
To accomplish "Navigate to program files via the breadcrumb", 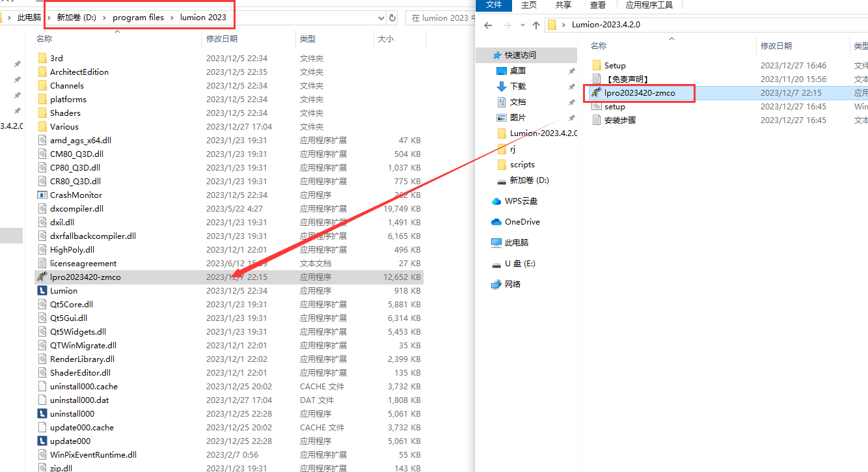I will pyautogui.click(x=139, y=18).
